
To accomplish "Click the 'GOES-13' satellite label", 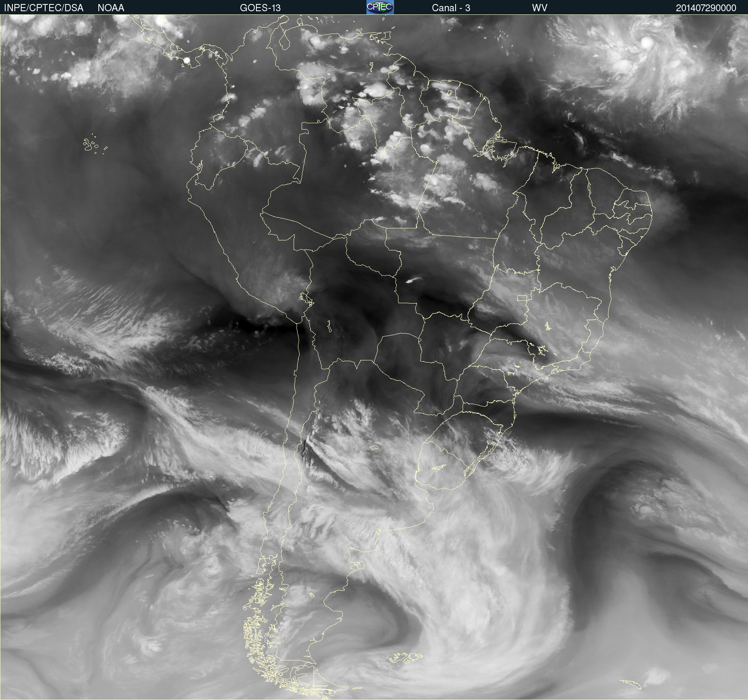I will pyautogui.click(x=260, y=8).
